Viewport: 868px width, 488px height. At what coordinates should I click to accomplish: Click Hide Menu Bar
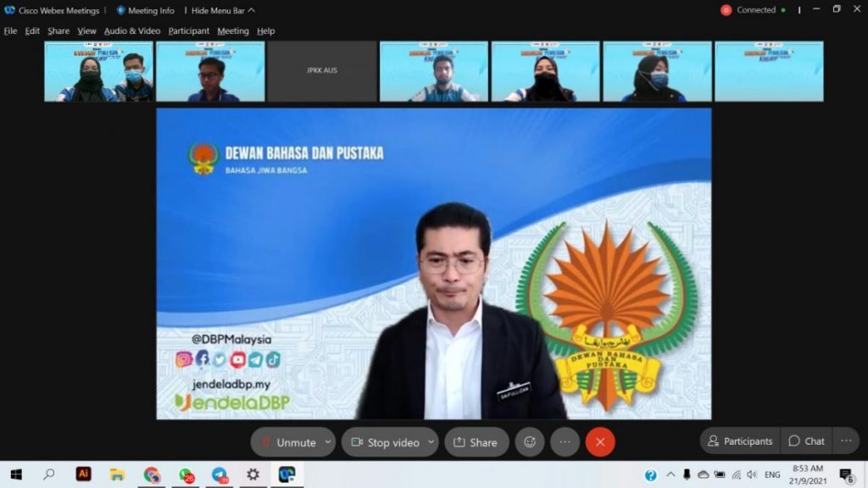[x=218, y=10]
